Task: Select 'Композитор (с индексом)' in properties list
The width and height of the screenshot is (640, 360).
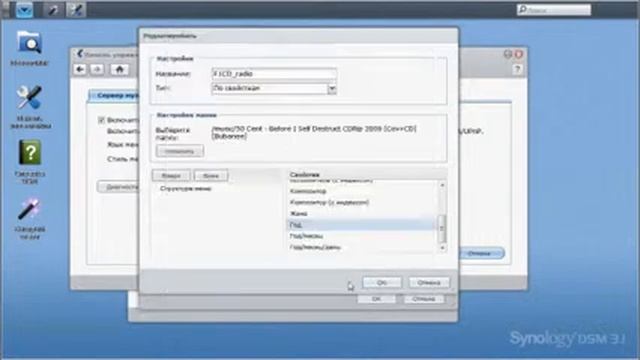Action: pyautogui.click(x=361, y=202)
